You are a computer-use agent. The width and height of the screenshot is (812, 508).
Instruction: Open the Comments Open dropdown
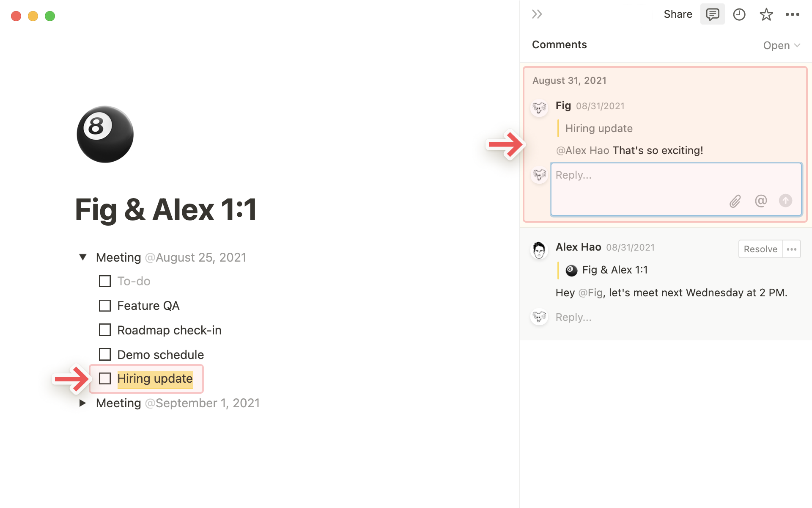[x=782, y=45]
